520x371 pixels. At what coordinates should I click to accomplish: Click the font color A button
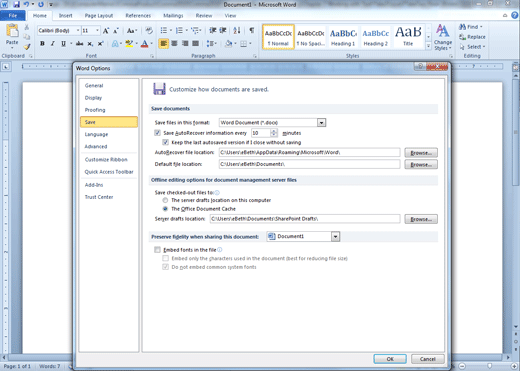(144, 44)
